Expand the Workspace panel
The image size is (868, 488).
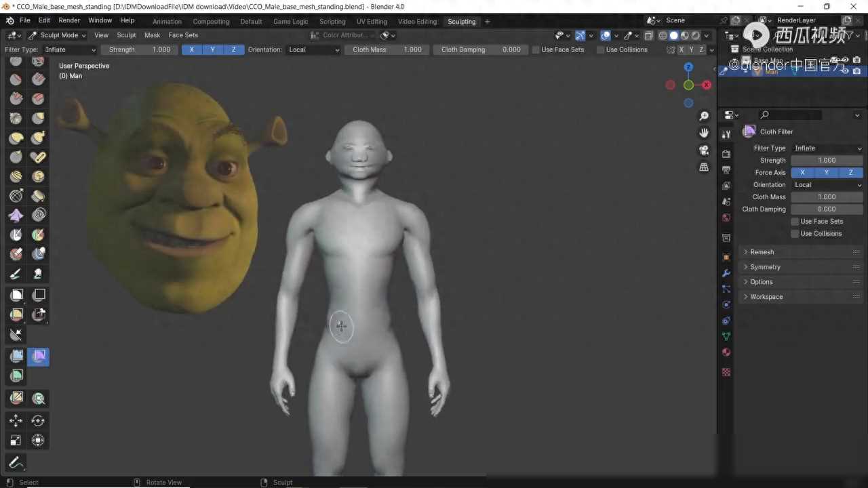tap(801, 297)
